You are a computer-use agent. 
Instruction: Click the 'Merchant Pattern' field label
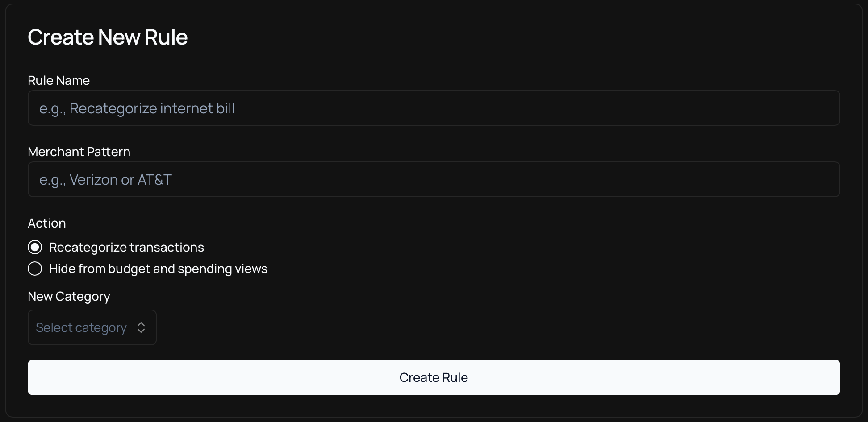(x=79, y=152)
